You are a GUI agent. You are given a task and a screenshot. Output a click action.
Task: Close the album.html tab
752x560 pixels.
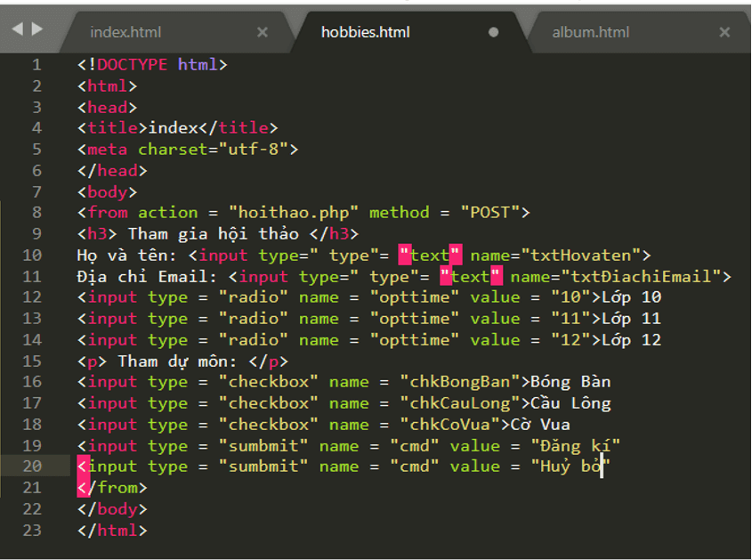724,32
